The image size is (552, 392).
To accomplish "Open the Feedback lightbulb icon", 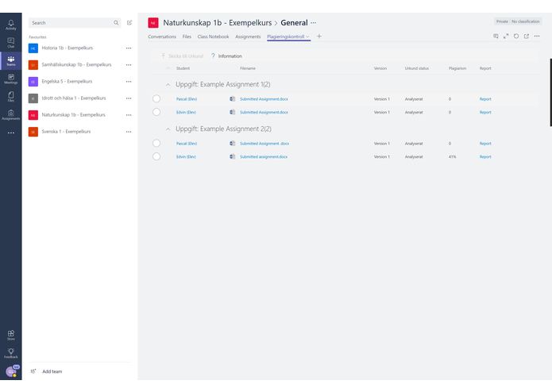I will point(11,353).
